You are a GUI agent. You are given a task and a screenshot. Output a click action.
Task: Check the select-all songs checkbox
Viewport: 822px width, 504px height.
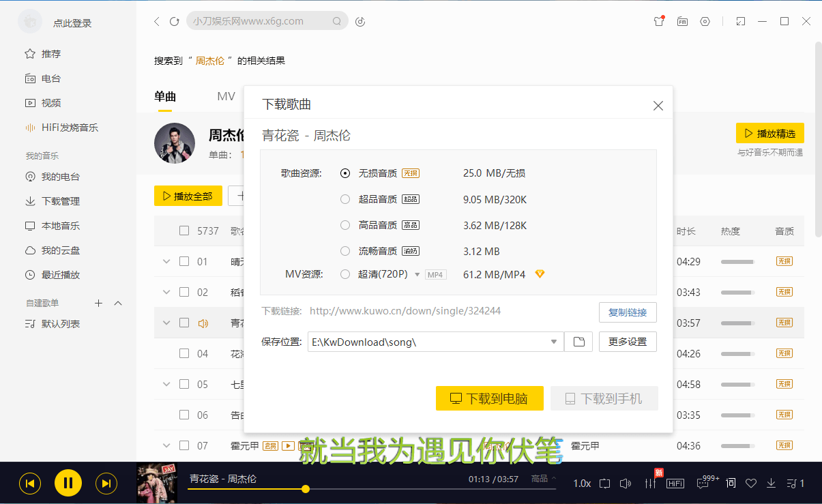[184, 231]
